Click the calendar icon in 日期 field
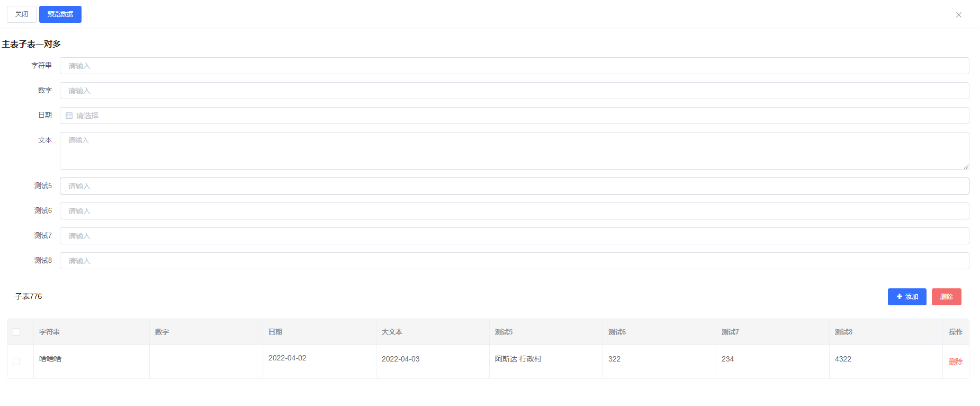Screen dimensions: 980x406 point(69,116)
